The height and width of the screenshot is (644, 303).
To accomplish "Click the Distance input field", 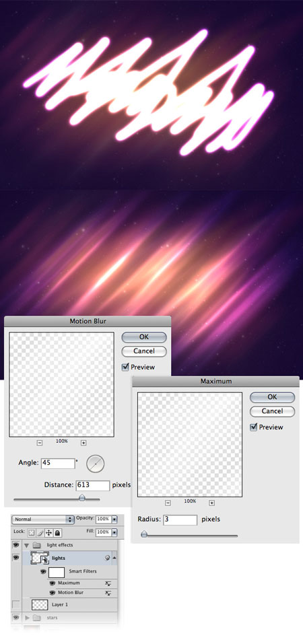I will coord(93,485).
